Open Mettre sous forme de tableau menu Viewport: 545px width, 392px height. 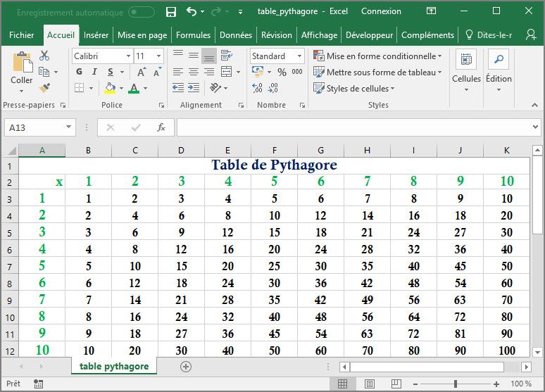[x=377, y=72]
